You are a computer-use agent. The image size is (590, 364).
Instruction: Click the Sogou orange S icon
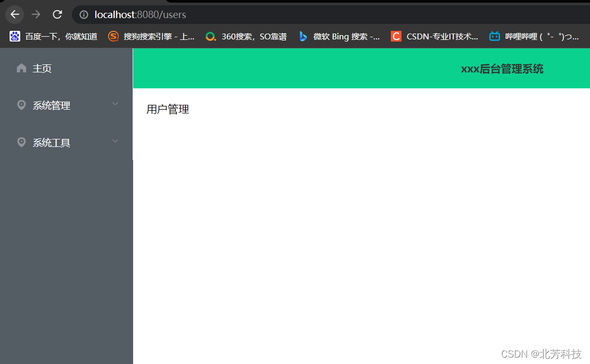pyautogui.click(x=113, y=36)
